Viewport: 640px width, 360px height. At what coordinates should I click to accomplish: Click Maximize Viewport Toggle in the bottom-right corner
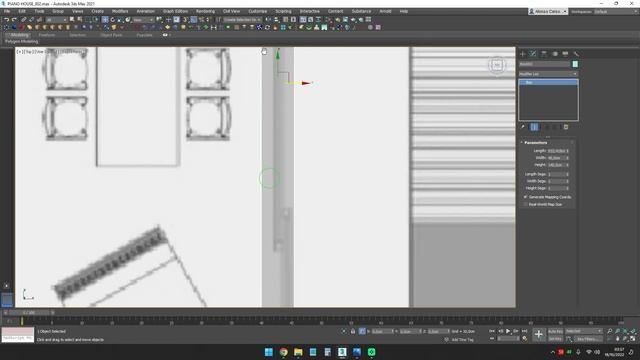[x=633, y=339]
